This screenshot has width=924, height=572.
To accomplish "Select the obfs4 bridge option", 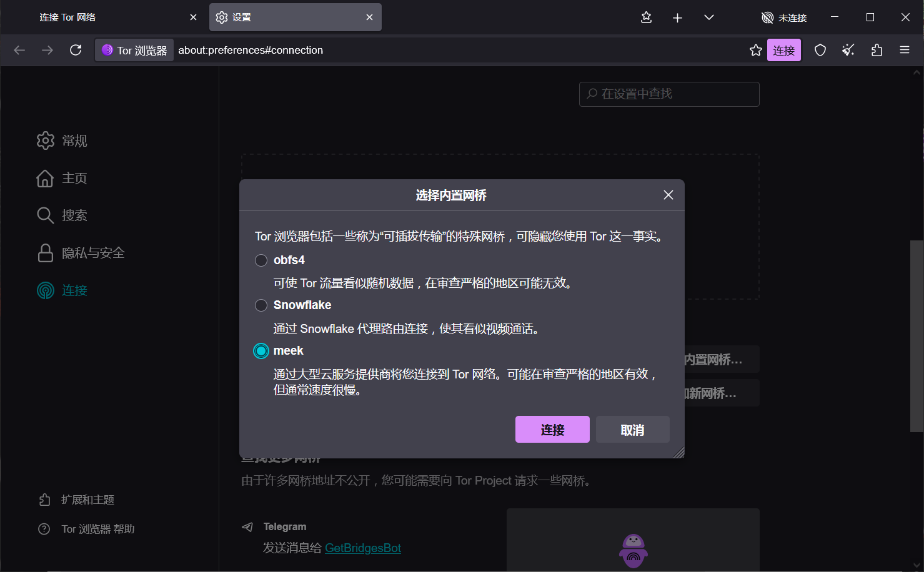I will (x=261, y=260).
